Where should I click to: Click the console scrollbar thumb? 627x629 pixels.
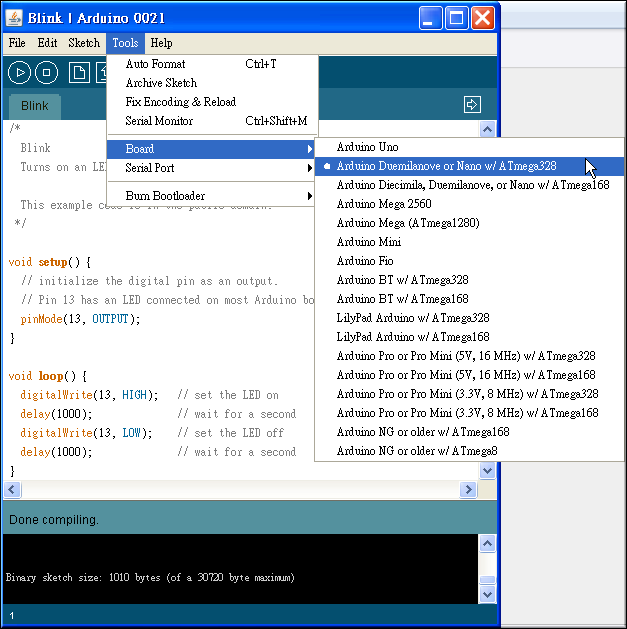(x=487, y=580)
